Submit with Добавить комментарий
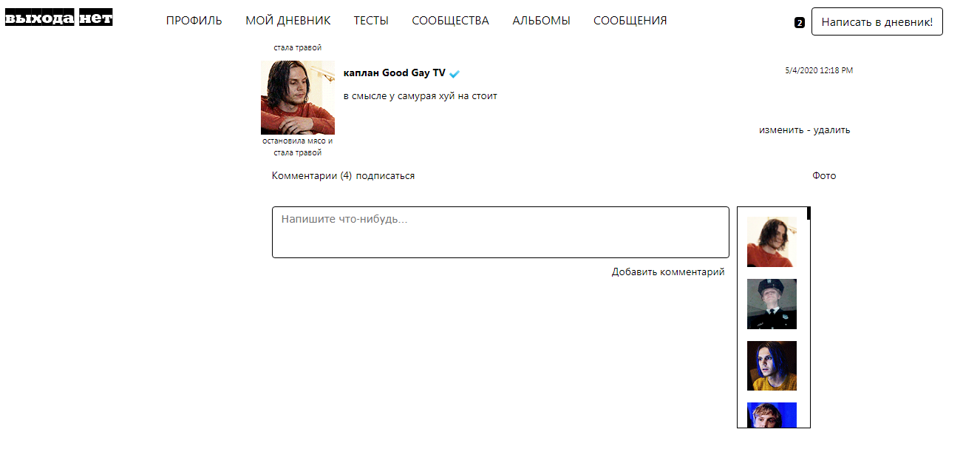The width and height of the screenshot is (980, 469). coord(668,272)
